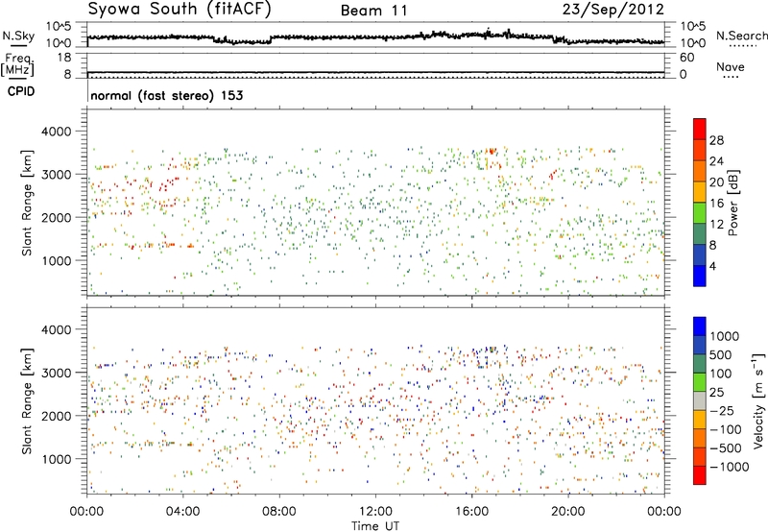Click the noise curve in the N.Sky panel

tap(375, 37)
